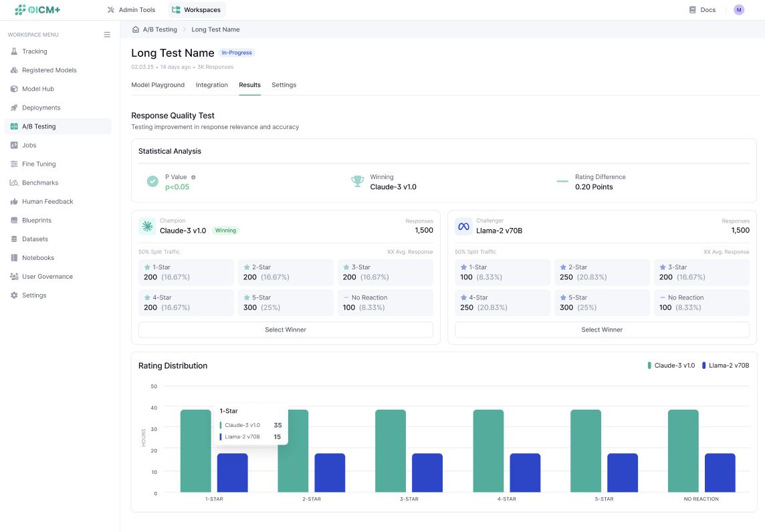
Task: Select the Benchmarks chart icon
Action: [x=14, y=182]
